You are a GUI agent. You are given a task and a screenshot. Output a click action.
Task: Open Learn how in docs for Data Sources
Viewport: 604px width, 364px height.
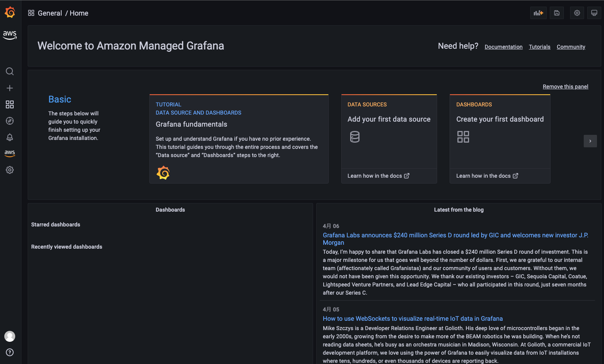[378, 176]
